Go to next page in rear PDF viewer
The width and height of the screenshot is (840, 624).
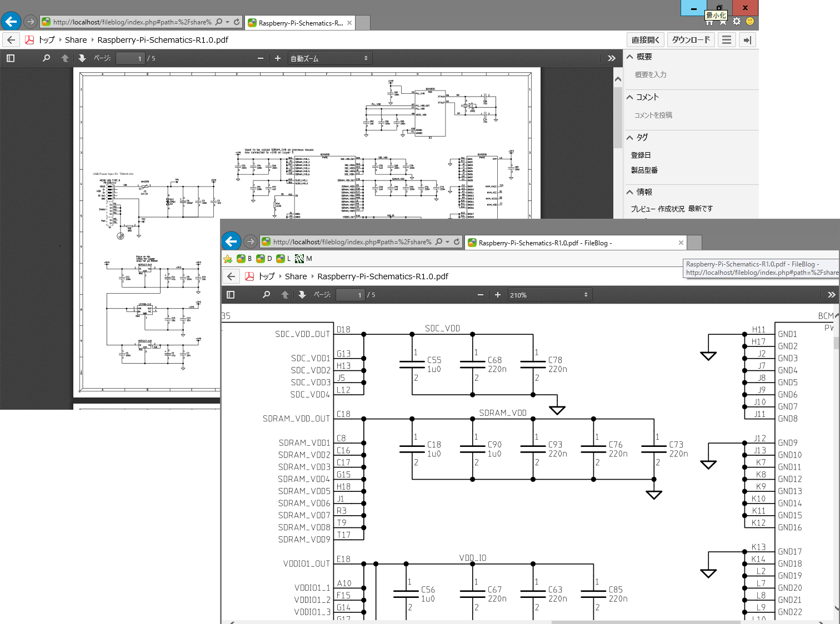tap(82, 58)
